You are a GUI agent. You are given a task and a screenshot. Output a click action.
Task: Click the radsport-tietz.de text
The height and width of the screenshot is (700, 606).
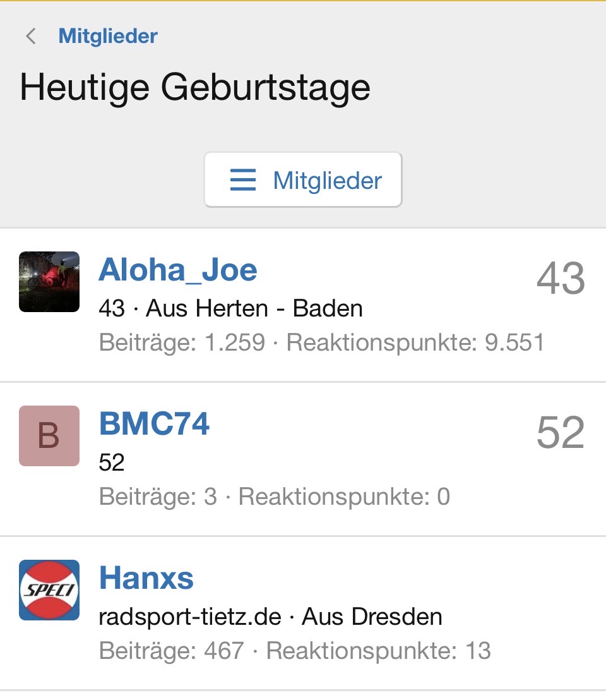tap(190, 617)
